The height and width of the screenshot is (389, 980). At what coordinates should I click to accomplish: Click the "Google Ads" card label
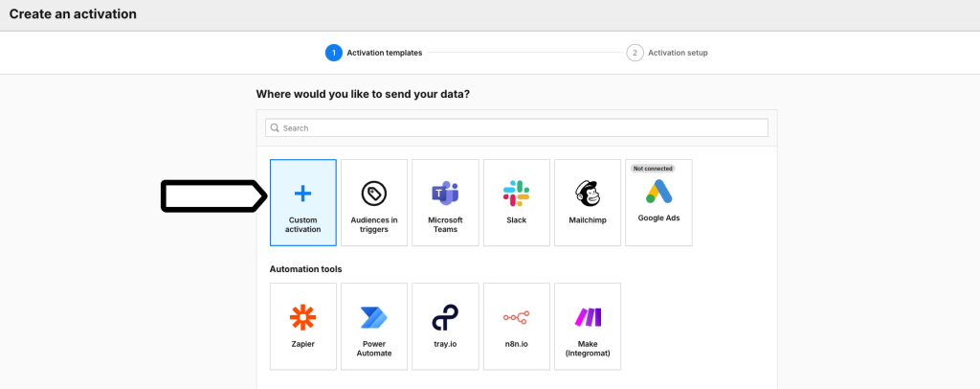tap(658, 218)
